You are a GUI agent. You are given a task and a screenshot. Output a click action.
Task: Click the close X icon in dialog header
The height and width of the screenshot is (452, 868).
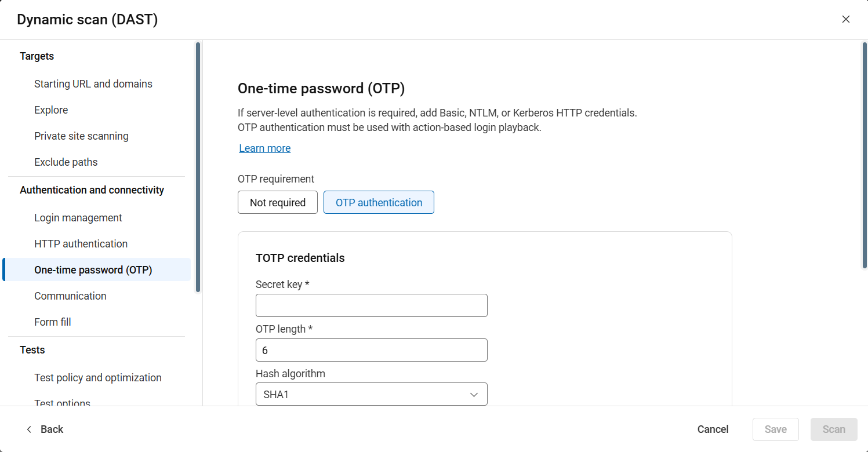846,19
